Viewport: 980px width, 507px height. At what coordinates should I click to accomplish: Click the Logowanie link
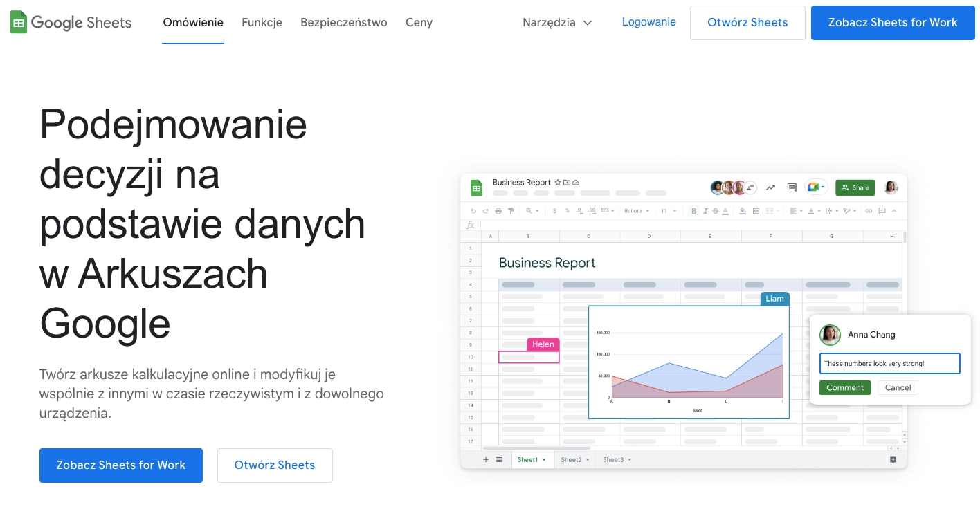648,22
